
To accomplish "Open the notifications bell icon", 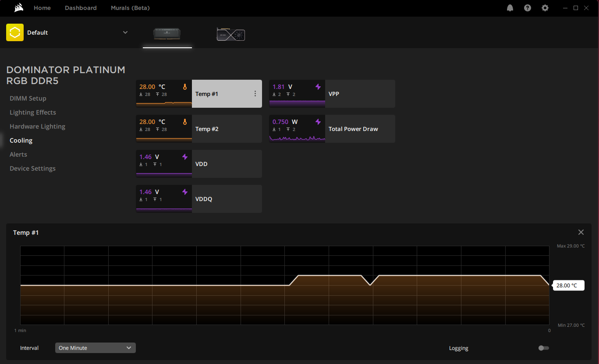I will (x=510, y=8).
